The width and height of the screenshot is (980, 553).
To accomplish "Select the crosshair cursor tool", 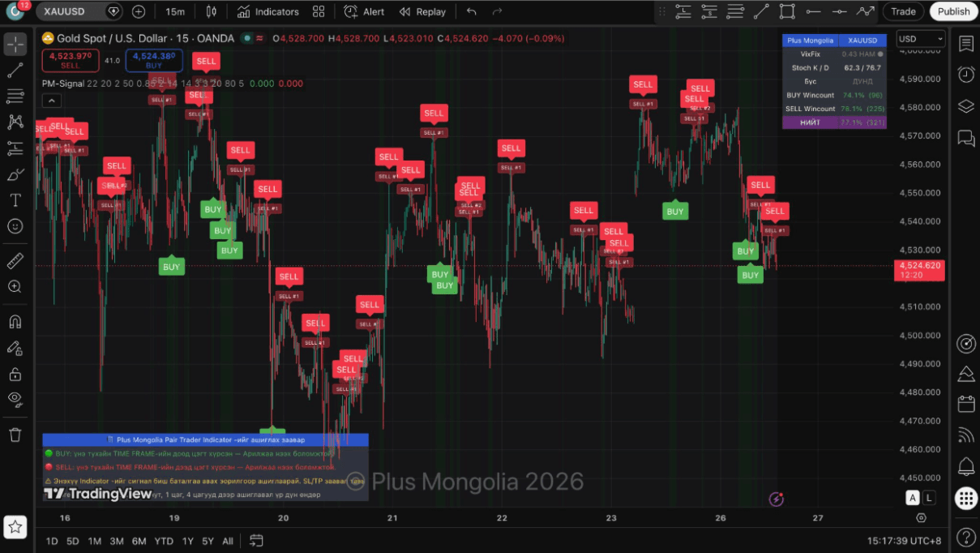I will tap(15, 45).
